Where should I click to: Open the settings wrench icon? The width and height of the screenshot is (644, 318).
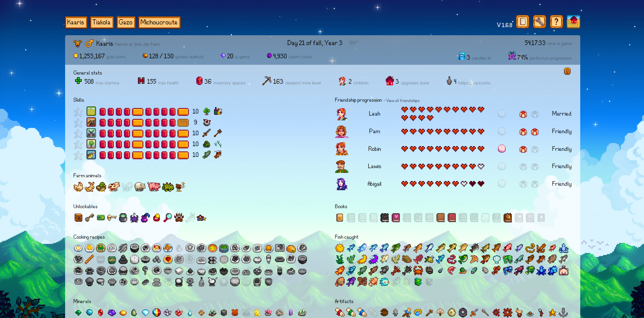coord(540,22)
